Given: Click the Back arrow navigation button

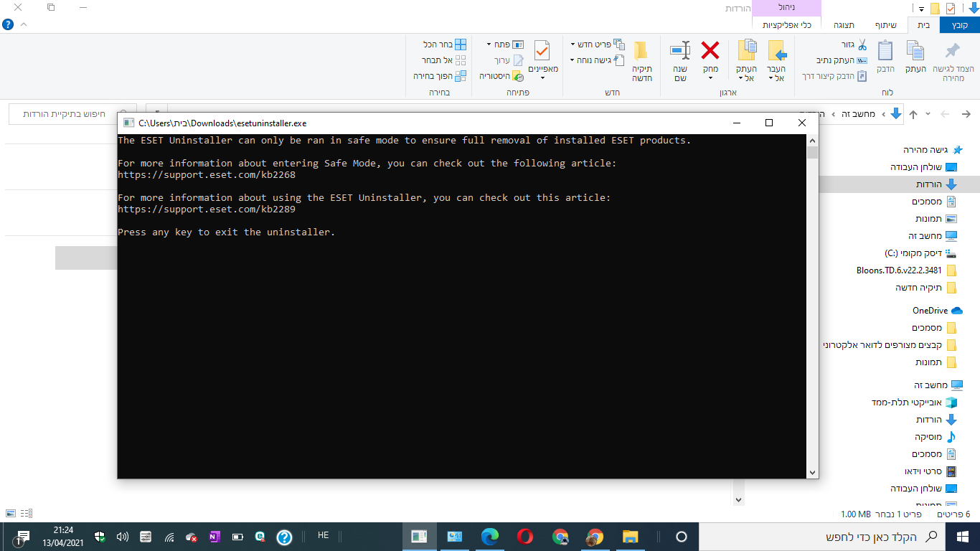Looking at the screenshot, I should click(x=966, y=114).
